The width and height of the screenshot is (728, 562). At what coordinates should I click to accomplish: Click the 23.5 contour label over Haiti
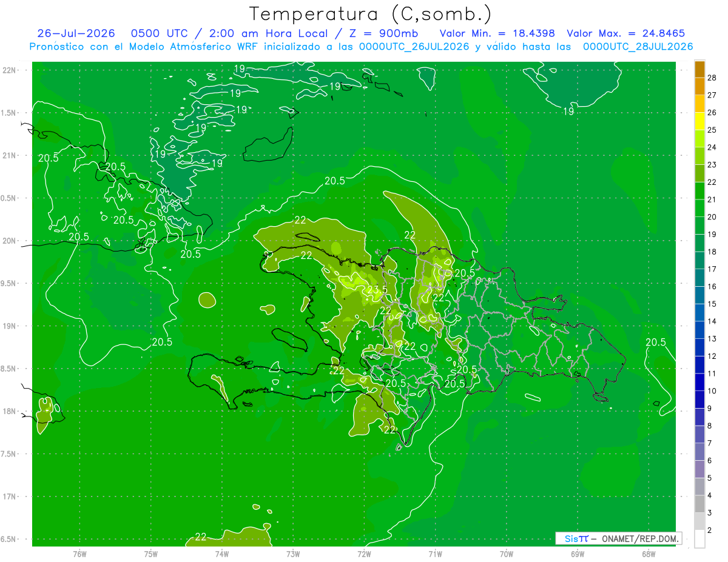tap(377, 290)
